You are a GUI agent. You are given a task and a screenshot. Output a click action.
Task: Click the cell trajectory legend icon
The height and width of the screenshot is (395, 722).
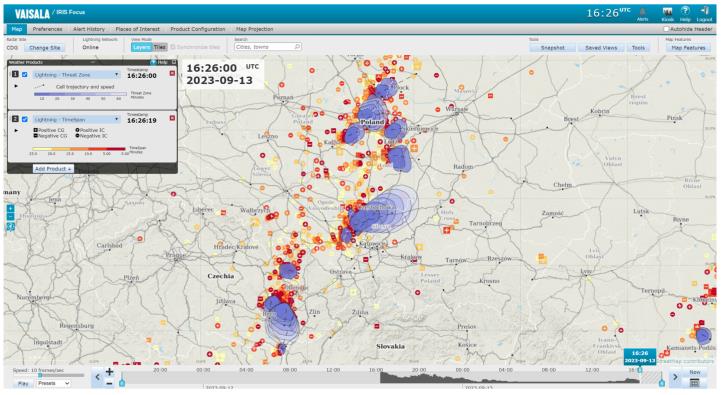tap(40, 87)
